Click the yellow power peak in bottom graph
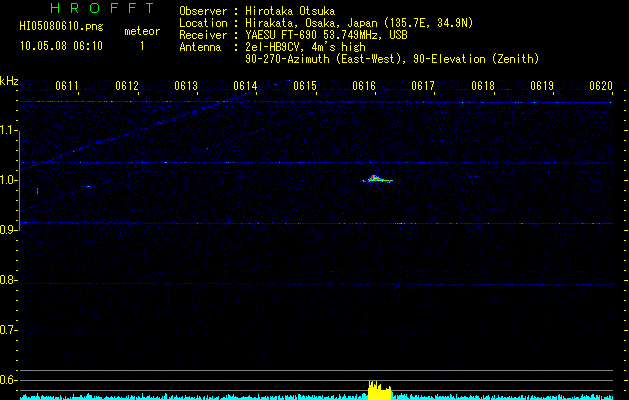 click(x=379, y=390)
